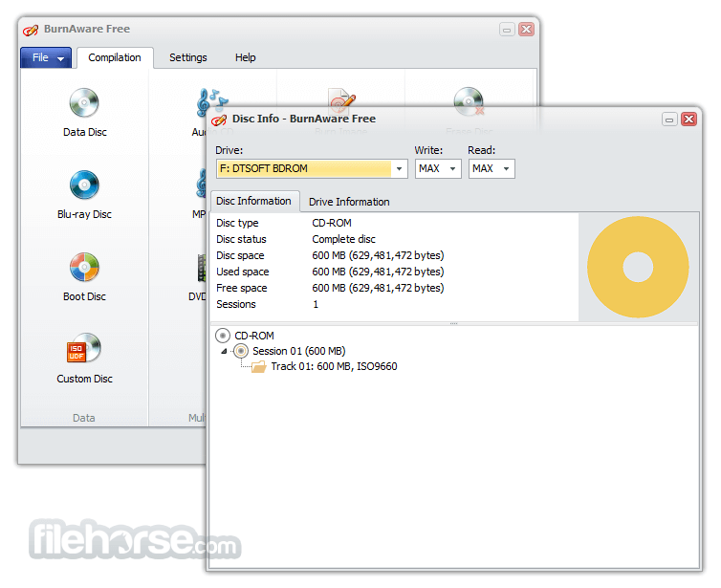Open the Settings tab
The height and width of the screenshot is (588, 721).
[x=188, y=57]
